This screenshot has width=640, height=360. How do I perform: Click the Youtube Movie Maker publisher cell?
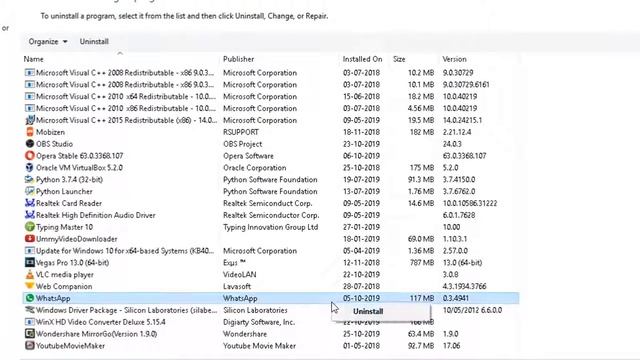(x=259, y=345)
